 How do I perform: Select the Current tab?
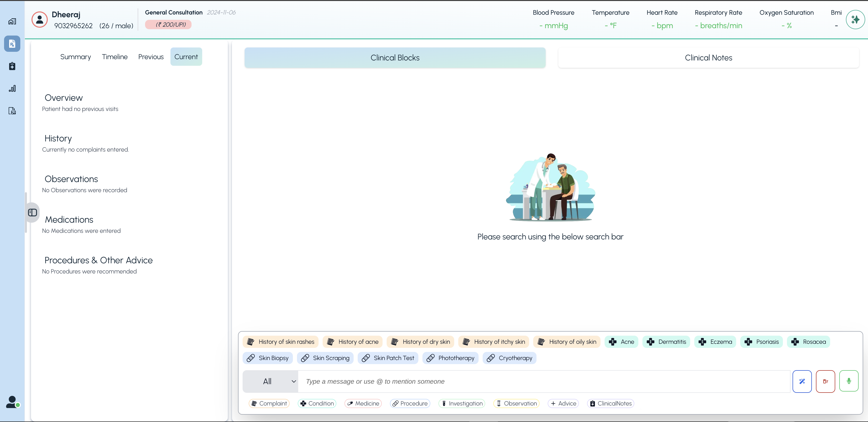(186, 57)
